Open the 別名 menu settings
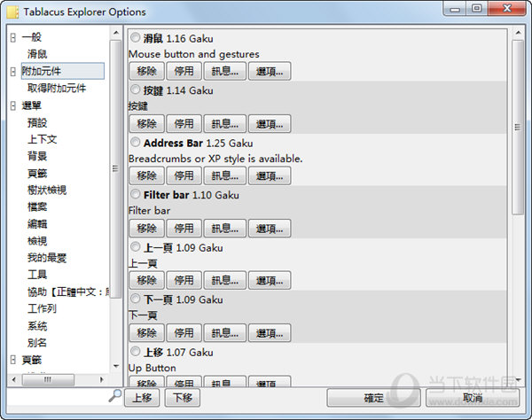Screen dimensions: 532x420 point(37,343)
